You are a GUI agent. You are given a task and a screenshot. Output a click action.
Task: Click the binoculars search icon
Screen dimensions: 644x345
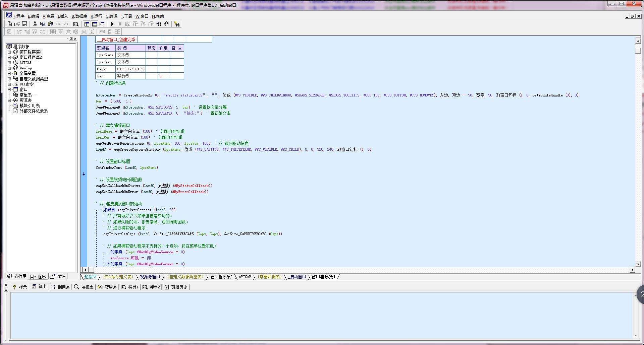click(177, 24)
